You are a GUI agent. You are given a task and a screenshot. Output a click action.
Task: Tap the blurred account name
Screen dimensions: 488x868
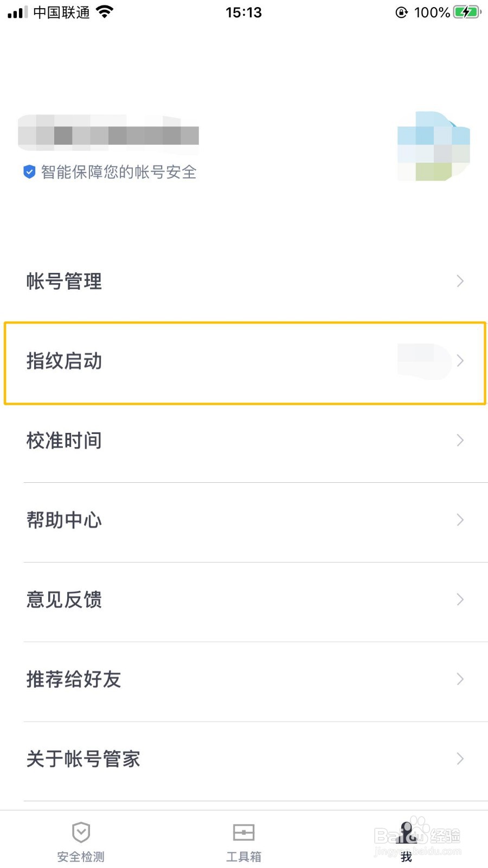[x=108, y=132]
